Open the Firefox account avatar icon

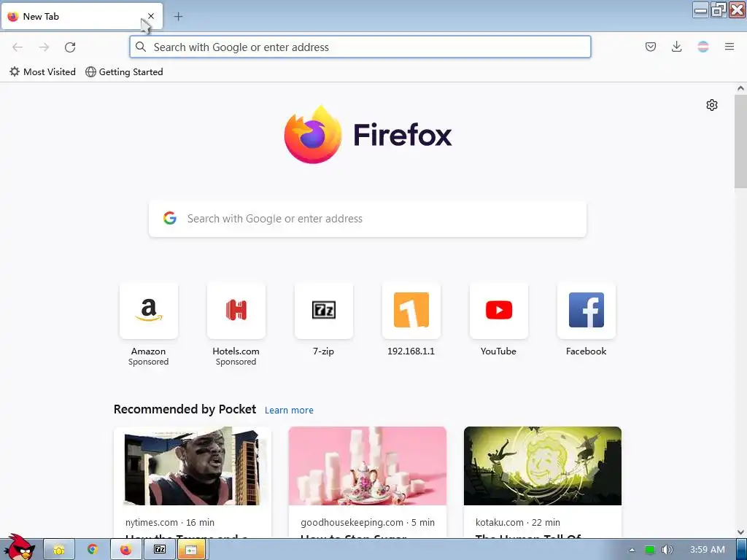point(703,47)
